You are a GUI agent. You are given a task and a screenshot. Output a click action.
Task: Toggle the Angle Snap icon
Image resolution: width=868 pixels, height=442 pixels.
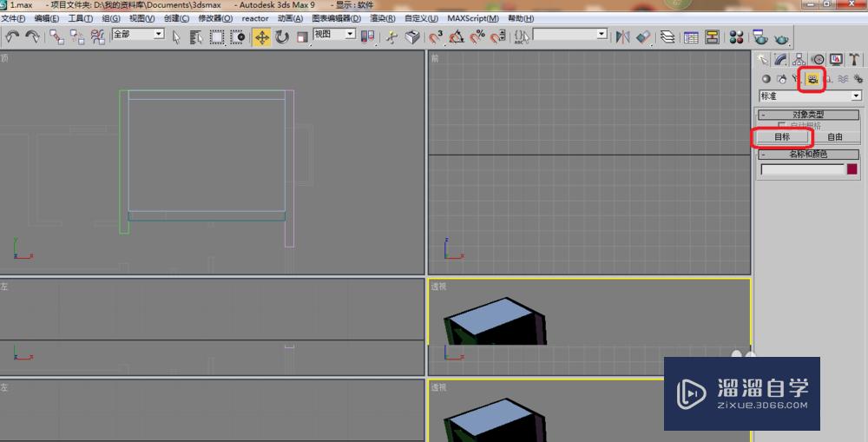(457, 36)
